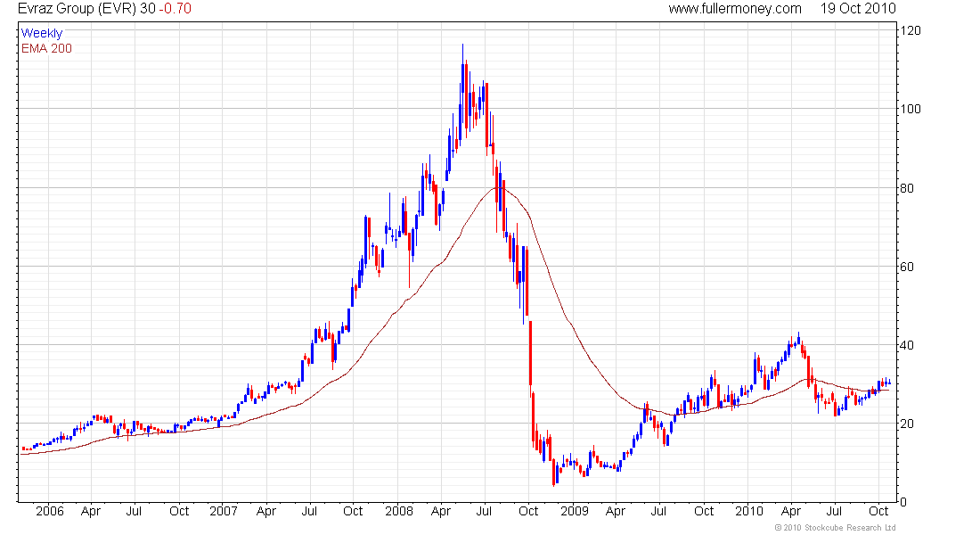Open the www.fullermoney.com link text
The image size is (980, 535).
pyautogui.click(x=735, y=9)
